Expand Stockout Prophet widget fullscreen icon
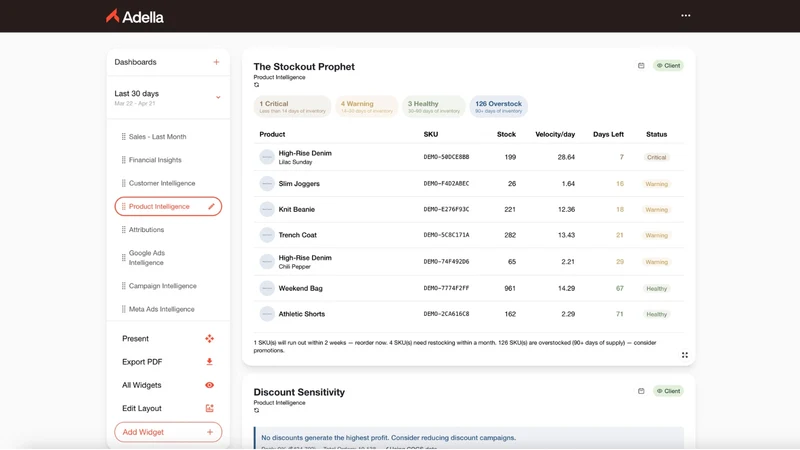The width and height of the screenshot is (800, 450). click(685, 355)
